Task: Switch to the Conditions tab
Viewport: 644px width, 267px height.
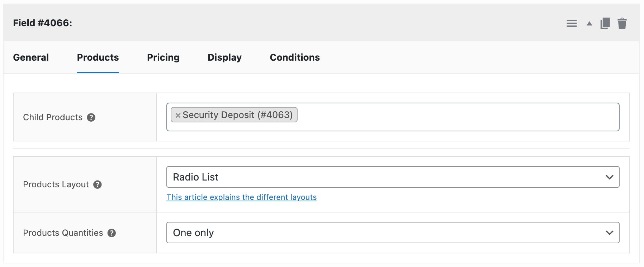Action: (295, 57)
